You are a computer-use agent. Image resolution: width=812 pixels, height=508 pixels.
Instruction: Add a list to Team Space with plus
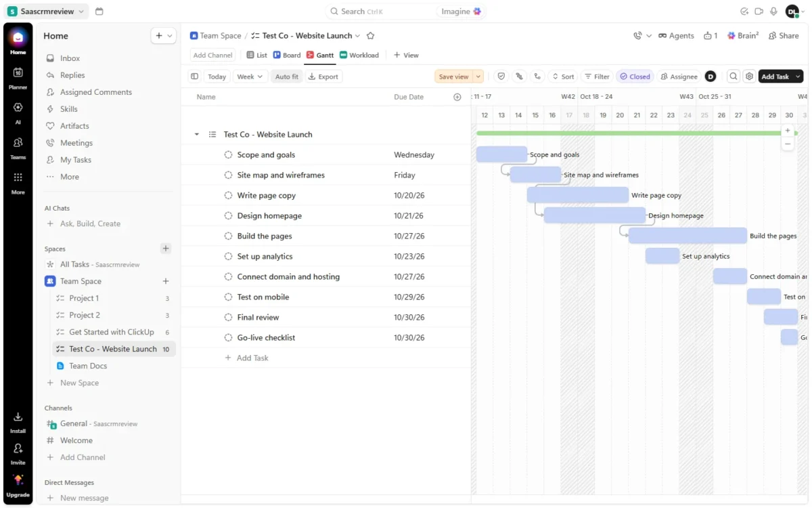166,281
